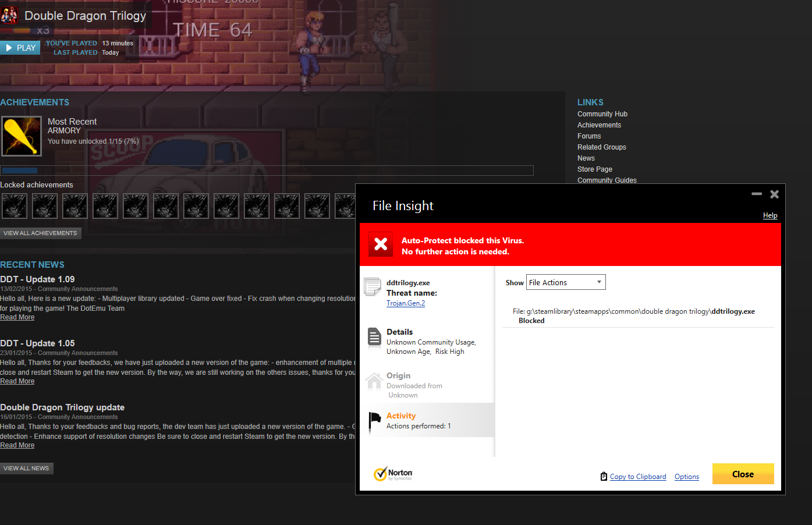Select the fifth locked achievement icon
This screenshot has width=812, height=525.
pos(136,206)
